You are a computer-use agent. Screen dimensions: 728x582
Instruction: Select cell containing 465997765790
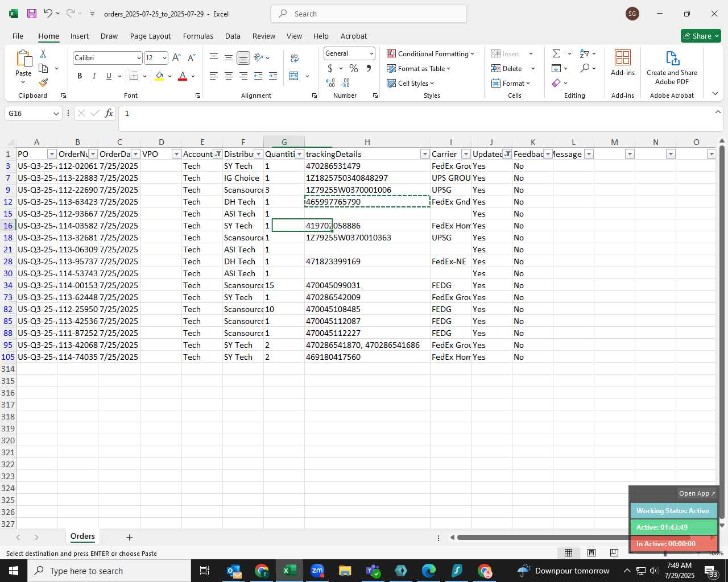point(367,202)
